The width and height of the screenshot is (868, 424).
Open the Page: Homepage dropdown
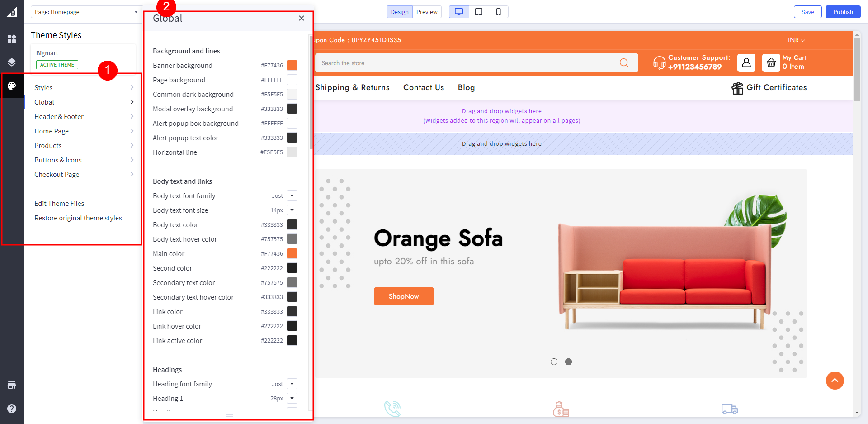point(85,12)
